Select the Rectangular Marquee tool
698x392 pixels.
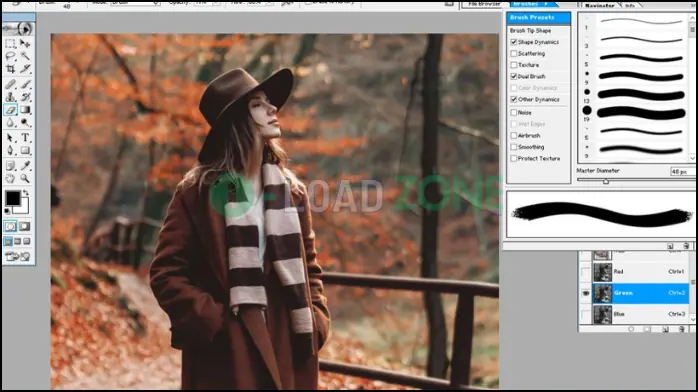point(11,43)
